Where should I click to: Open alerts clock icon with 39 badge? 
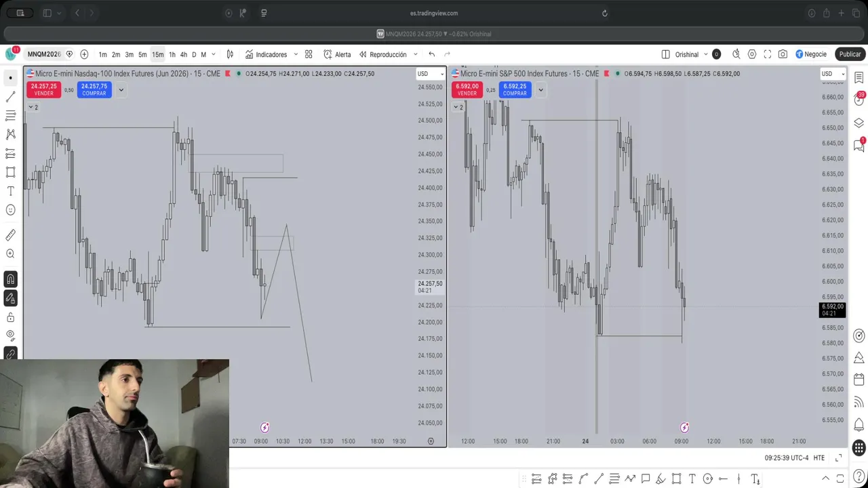point(859,100)
